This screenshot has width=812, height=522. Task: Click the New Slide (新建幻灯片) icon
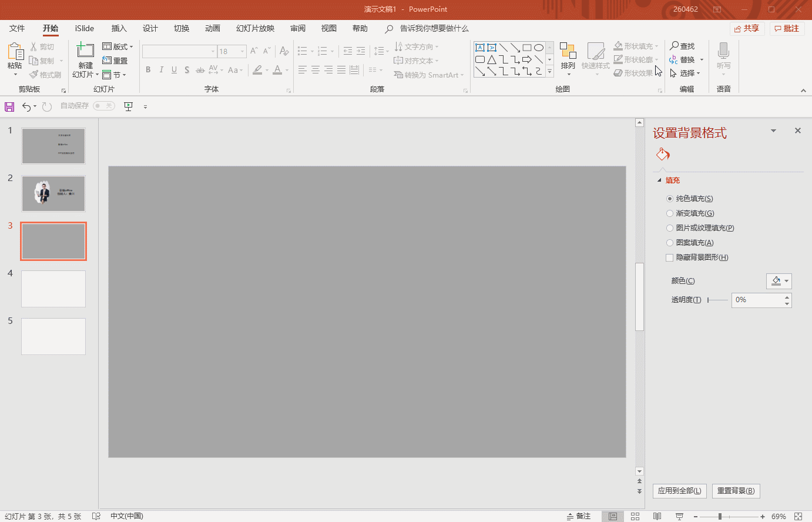[85, 51]
